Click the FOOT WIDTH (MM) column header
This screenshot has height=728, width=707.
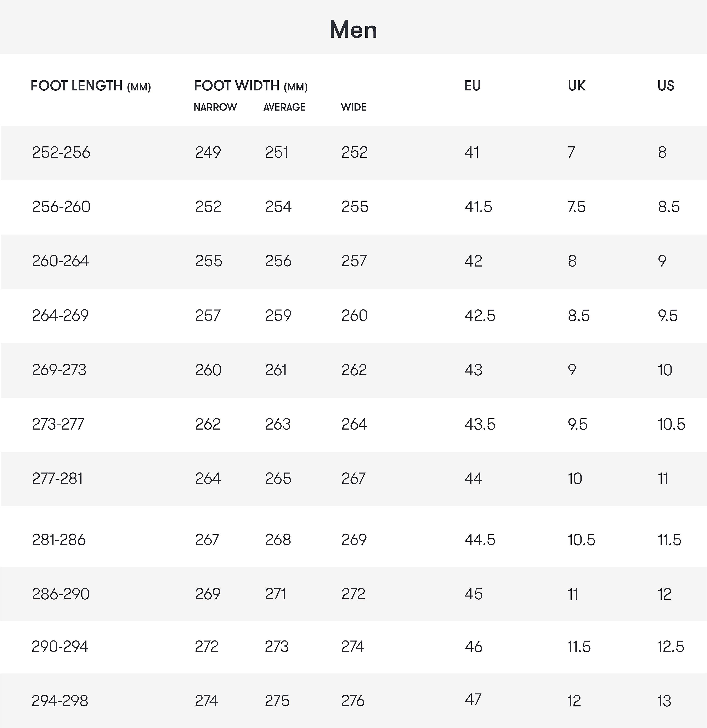coord(251,86)
